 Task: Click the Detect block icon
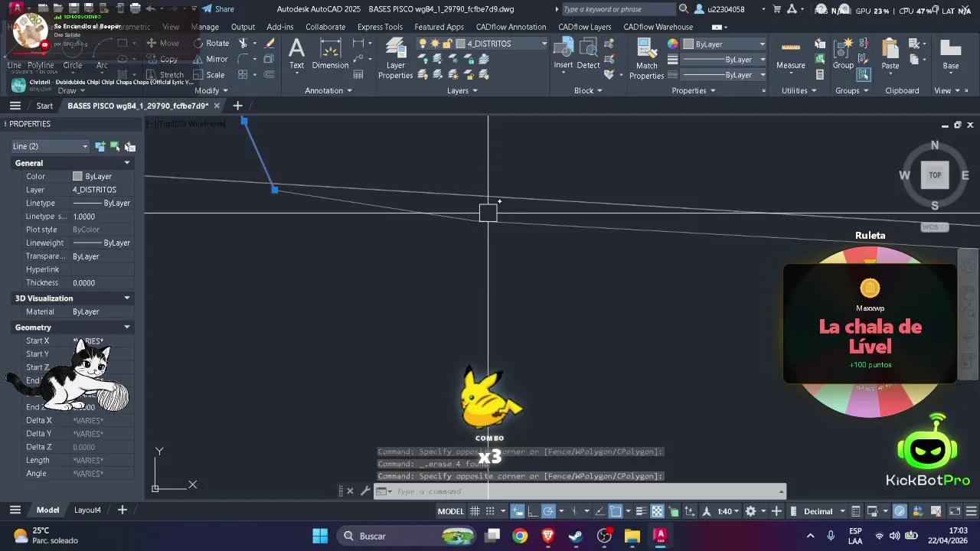coord(588,54)
